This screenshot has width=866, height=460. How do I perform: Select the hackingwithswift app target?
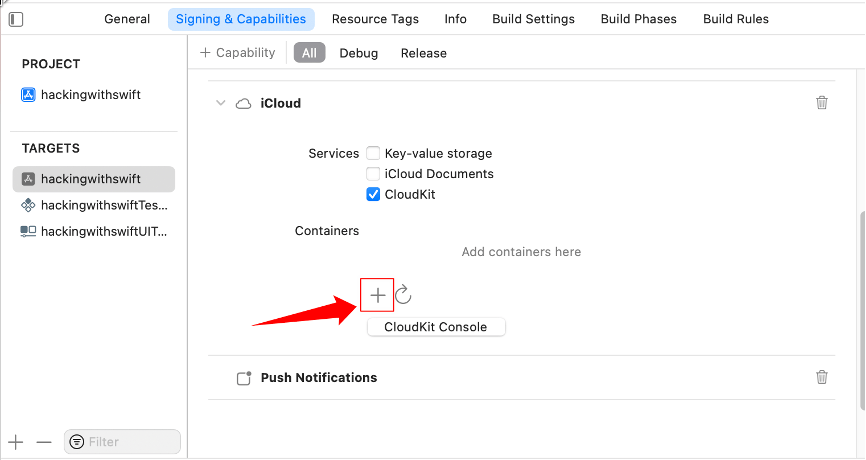[94, 179]
